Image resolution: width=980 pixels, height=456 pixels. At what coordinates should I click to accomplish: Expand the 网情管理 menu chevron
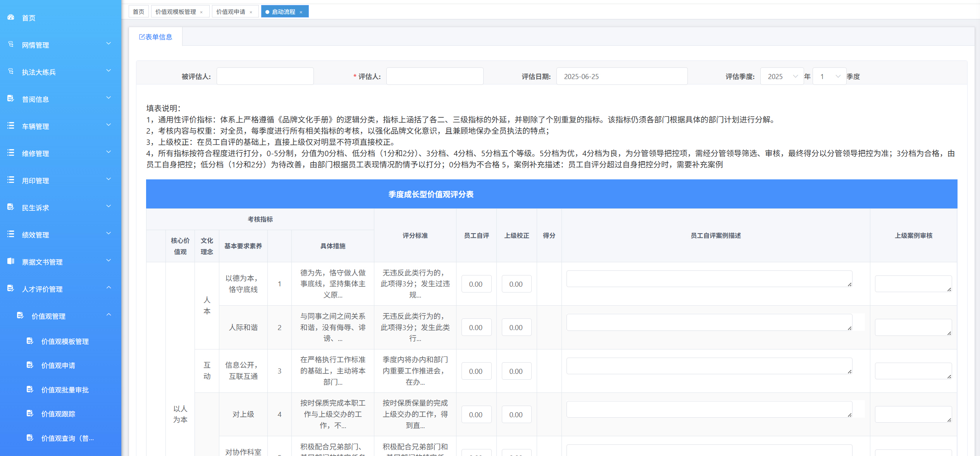(x=109, y=44)
